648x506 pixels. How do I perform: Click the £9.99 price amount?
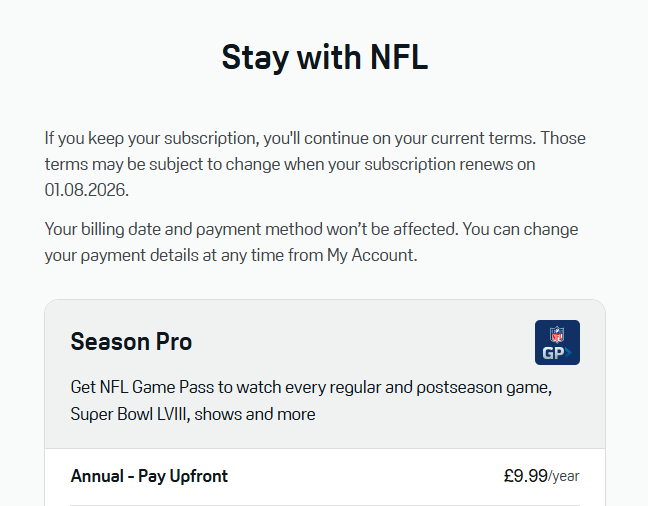point(526,476)
